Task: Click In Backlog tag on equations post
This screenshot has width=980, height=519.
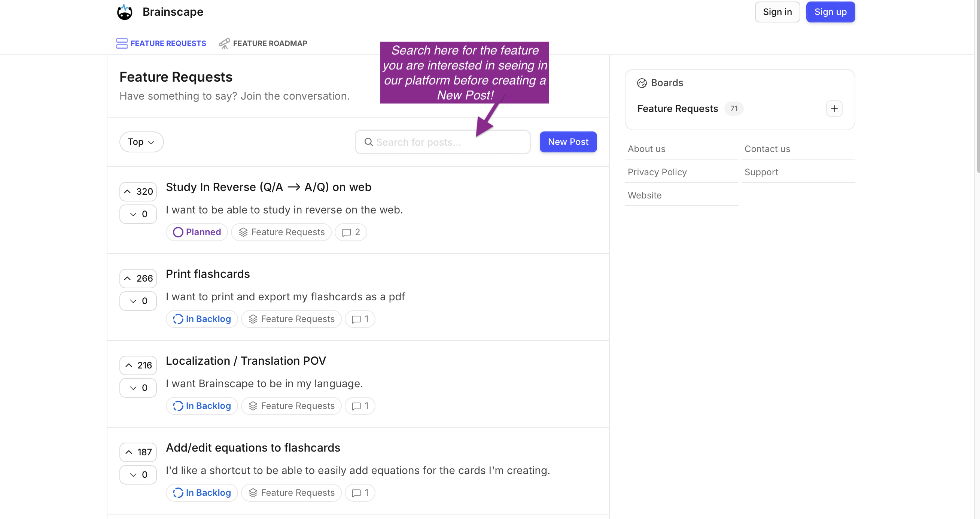Action: coord(202,493)
